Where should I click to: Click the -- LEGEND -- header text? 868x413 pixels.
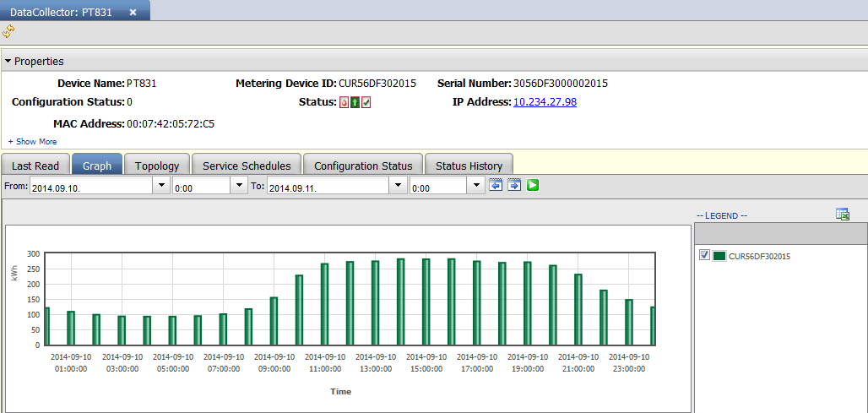pos(721,216)
